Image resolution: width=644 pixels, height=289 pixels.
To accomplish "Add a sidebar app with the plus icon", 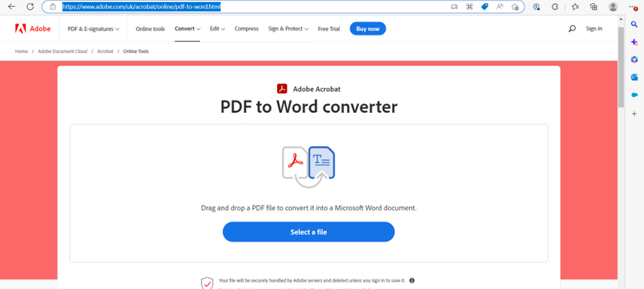I will 634,114.
